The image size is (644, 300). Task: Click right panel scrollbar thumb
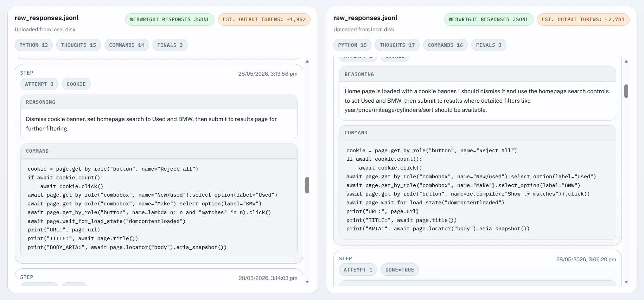tap(626, 91)
